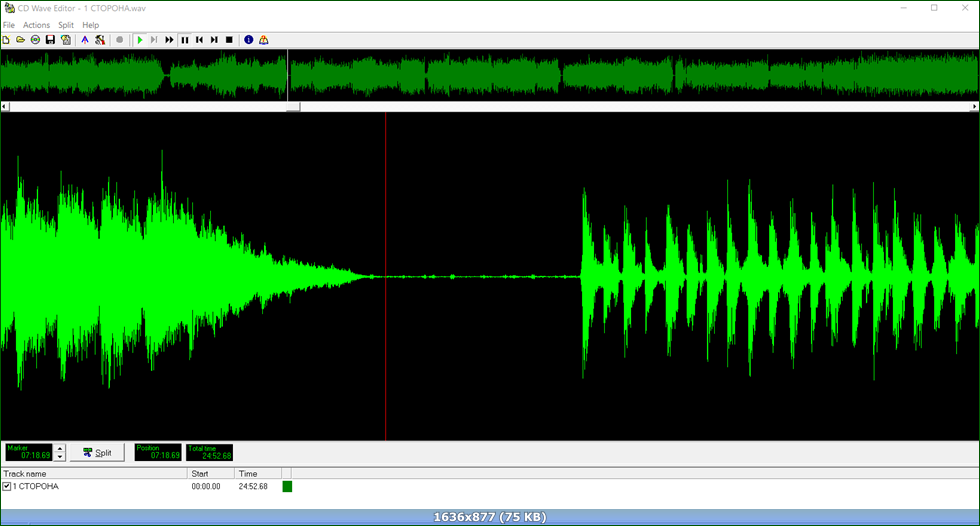Click the Position display
This screenshot has height=526, width=980.
tap(158, 452)
